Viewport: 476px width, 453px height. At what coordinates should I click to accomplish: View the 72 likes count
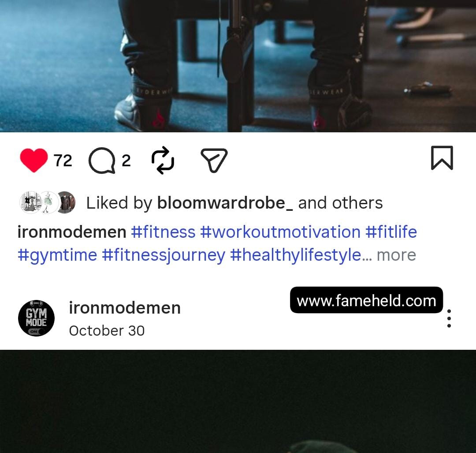[x=63, y=161]
